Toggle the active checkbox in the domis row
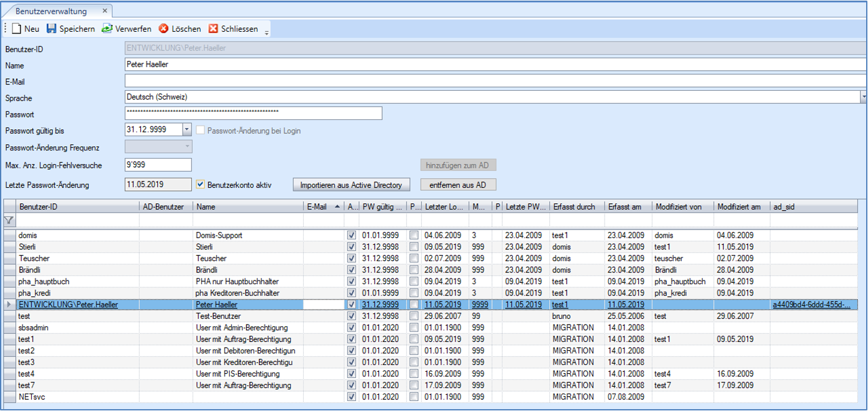 352,236
